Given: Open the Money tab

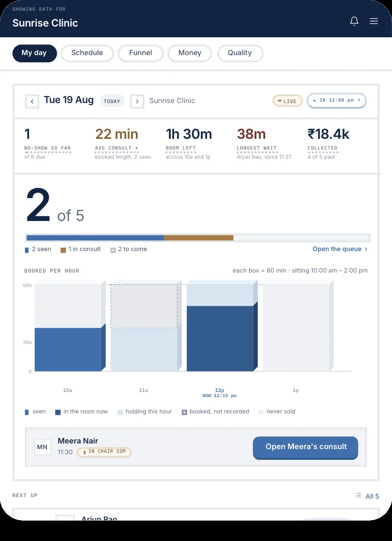Looking at the screenshot, I should pyautogui.click(x=189, y=53).
